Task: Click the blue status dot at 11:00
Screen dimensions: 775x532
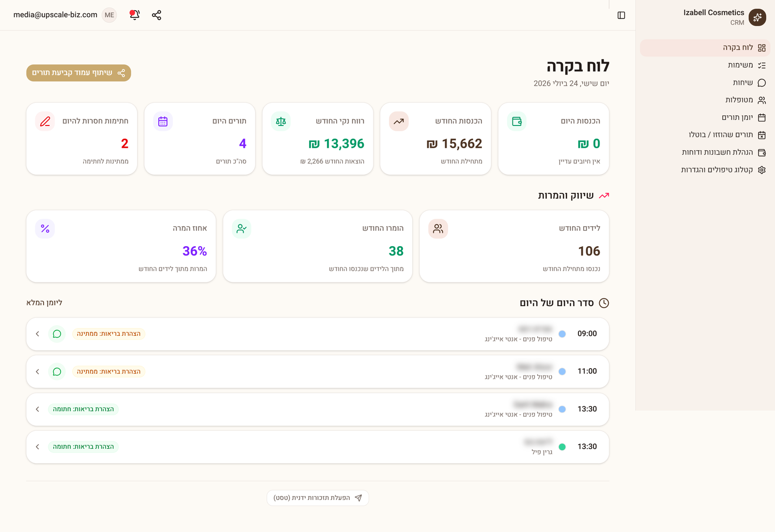Action: (x=562, y=372)
